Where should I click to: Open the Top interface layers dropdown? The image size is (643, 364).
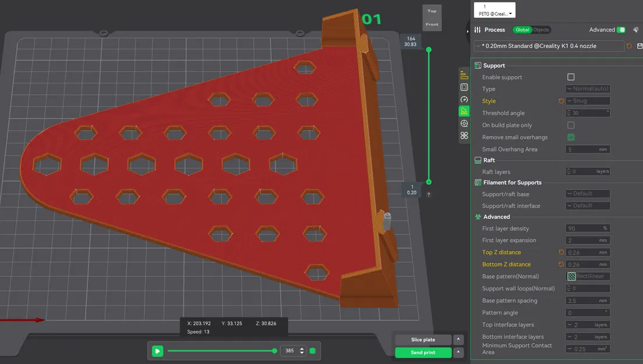pyautogui.click(x=588, y=324)
